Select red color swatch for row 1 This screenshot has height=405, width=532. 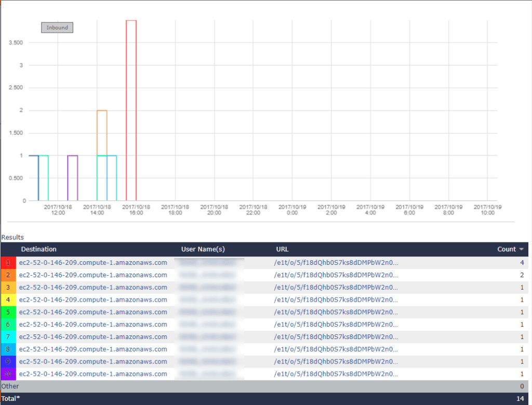8,263
